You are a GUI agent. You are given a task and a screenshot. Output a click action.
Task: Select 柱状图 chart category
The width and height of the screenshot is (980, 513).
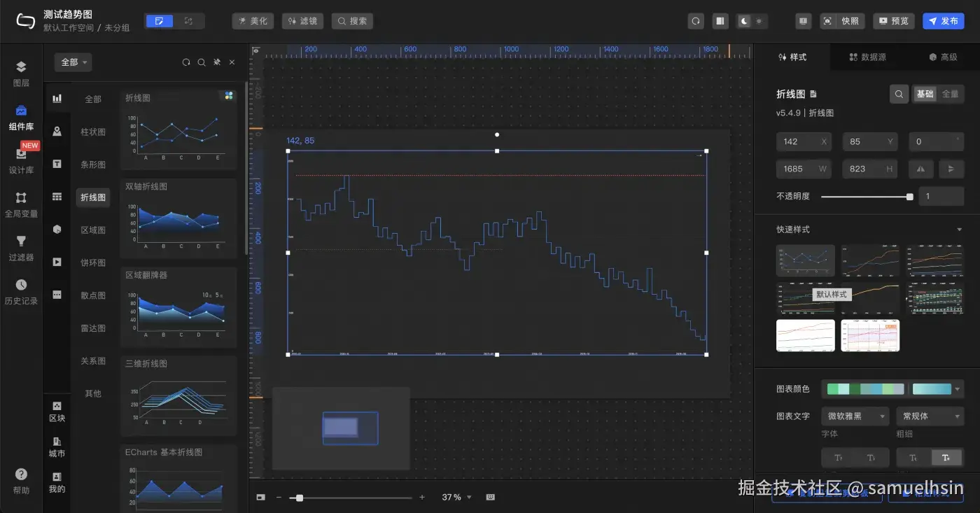coord(93,132)
